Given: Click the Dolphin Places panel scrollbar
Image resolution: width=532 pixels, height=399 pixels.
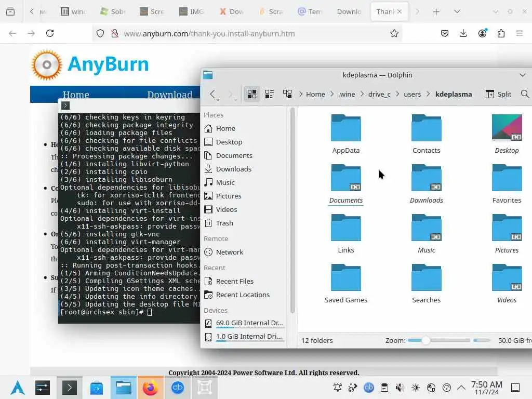Looking at the screenshot, I should [292, 210].
